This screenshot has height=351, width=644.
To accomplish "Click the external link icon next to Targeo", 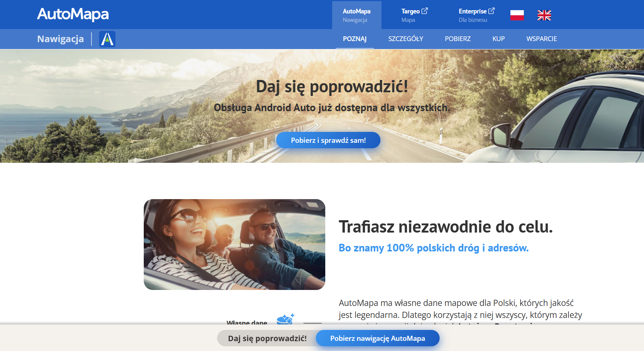I will coord(425,11).
